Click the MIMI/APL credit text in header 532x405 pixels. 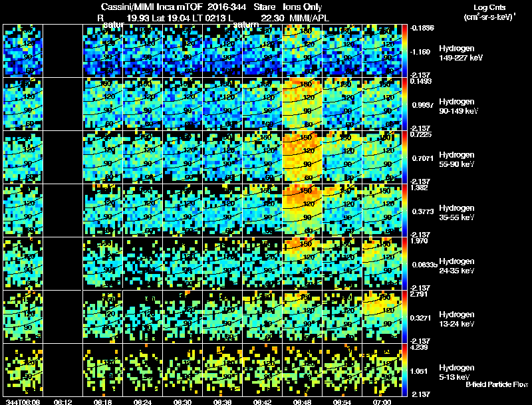(x=309, y=18)
